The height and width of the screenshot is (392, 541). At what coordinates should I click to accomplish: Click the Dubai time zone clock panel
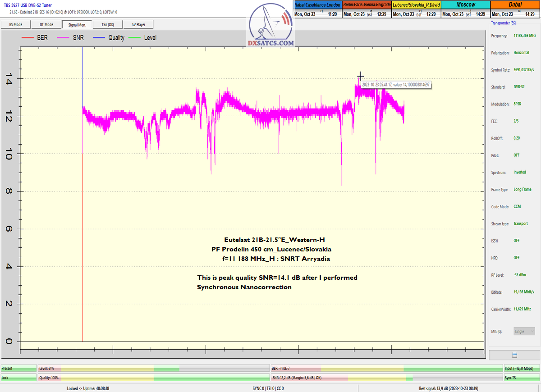coord(514,9)
